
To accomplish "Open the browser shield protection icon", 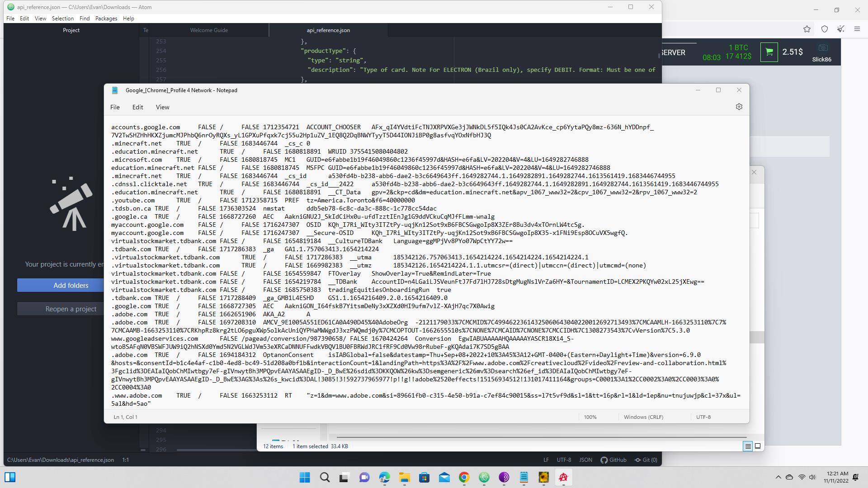I will coord(825,29).
